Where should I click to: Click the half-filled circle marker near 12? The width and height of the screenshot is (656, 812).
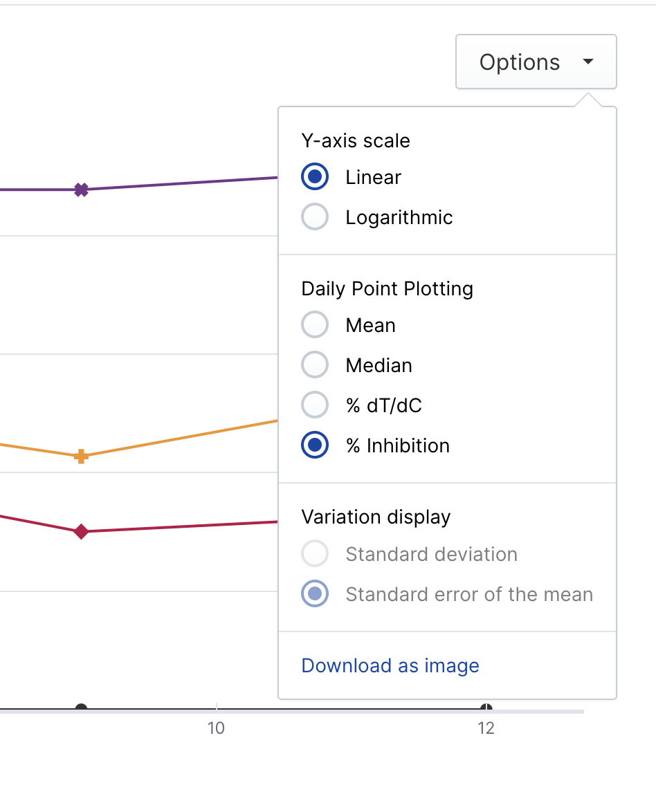point(486,708)
